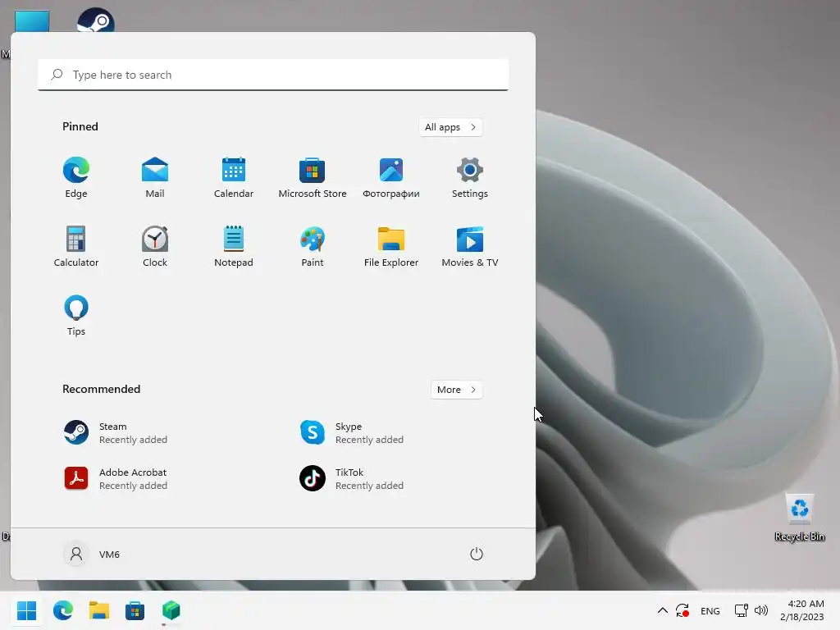Show More recommended items
Image resolution: width=840 pixels, height=630 pixels.
tap(456, 390)
